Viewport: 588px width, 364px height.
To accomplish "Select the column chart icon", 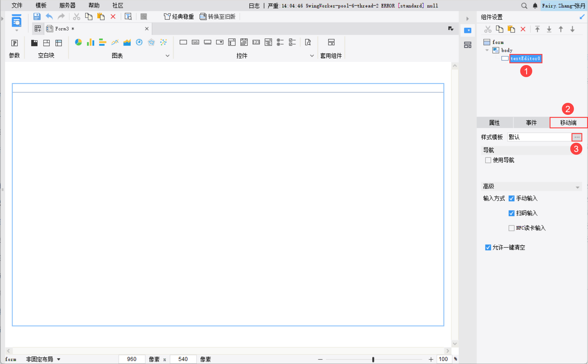I will tap(90, 43).
